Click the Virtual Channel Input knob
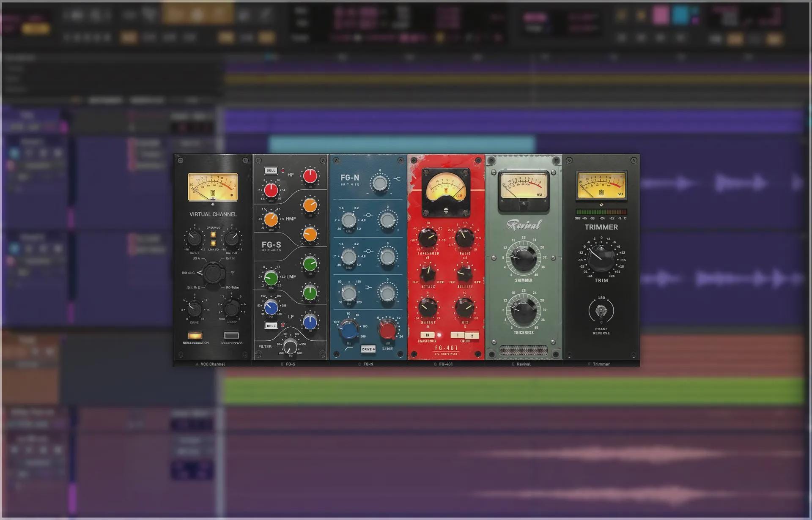Image resolution: width=812 pixels, height=520 pixels. (194, 238)
